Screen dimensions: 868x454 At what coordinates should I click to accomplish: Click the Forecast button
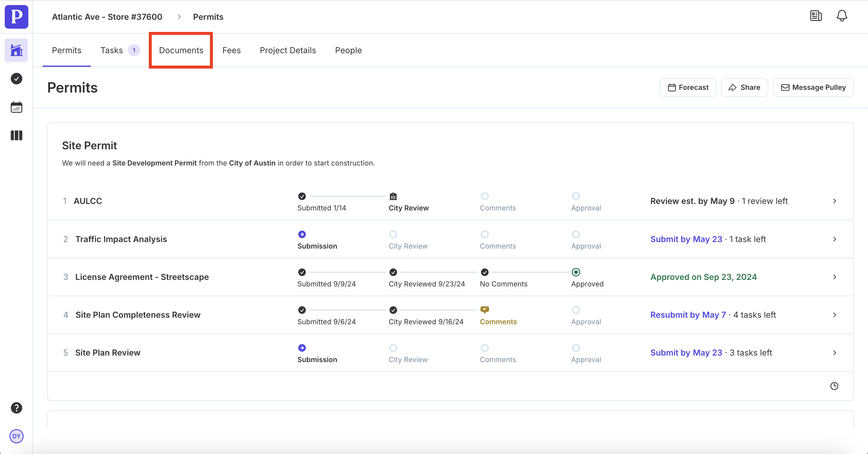(x=688, y=87)
